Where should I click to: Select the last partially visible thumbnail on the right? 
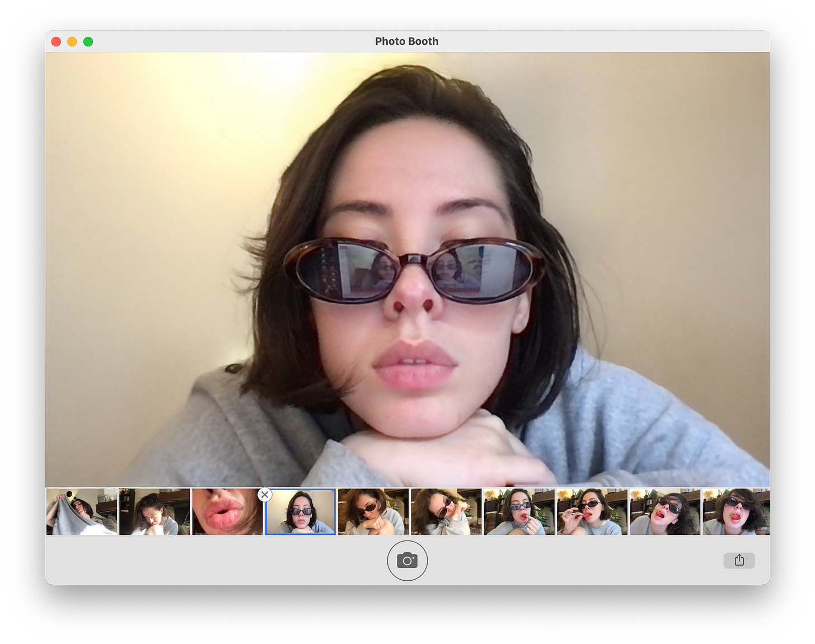736,511
